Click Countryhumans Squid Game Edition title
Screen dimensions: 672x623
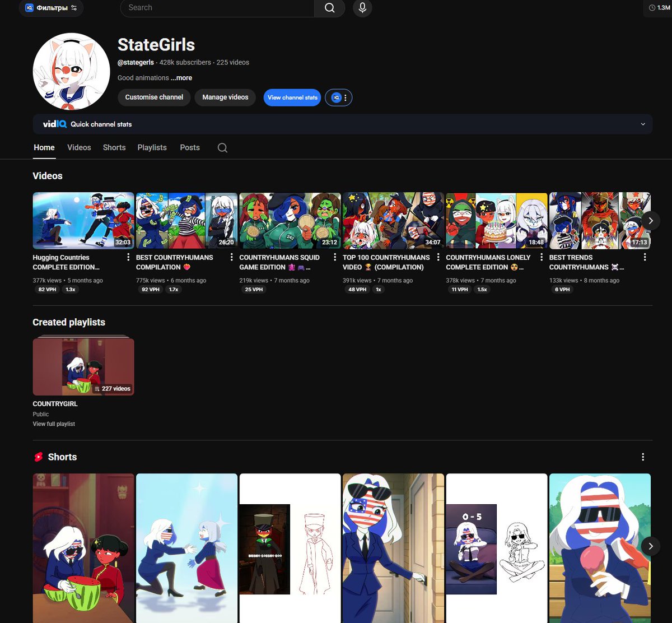click(279, 262)
